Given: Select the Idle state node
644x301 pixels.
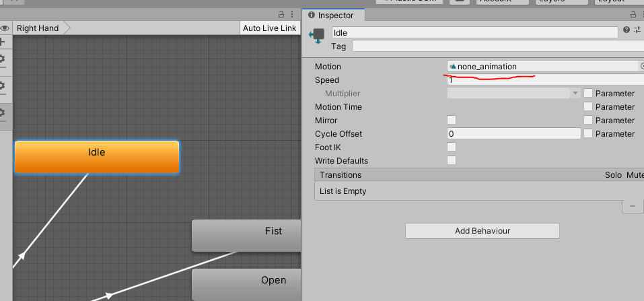Looking at the screenshot, I should [97, 157].
